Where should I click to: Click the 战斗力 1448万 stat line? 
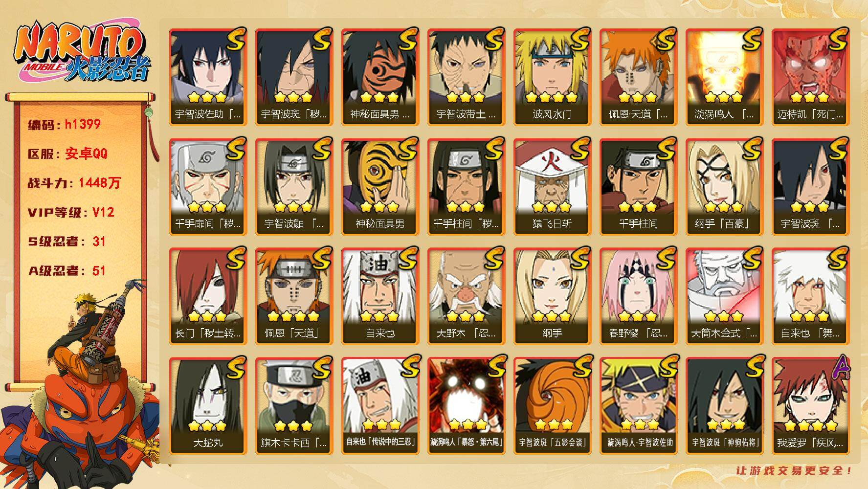[x=74, y=183]
